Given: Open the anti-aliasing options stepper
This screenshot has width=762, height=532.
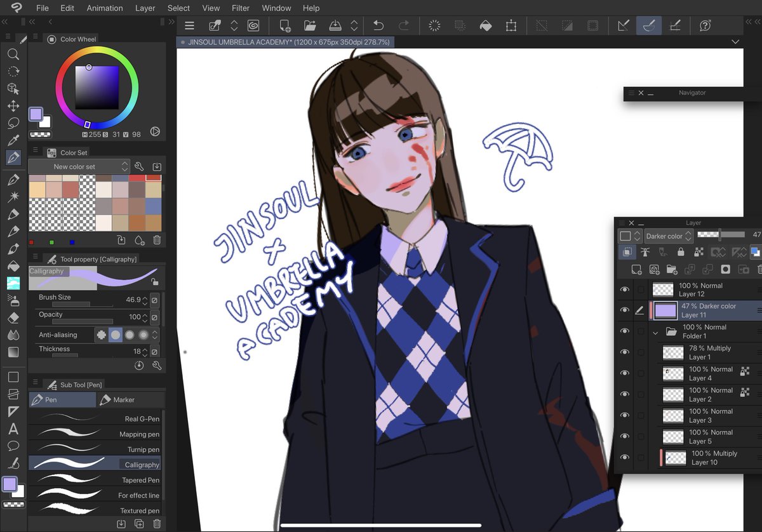Looking at the screenshot, I should pyautogui.click(x=155, y=335).
